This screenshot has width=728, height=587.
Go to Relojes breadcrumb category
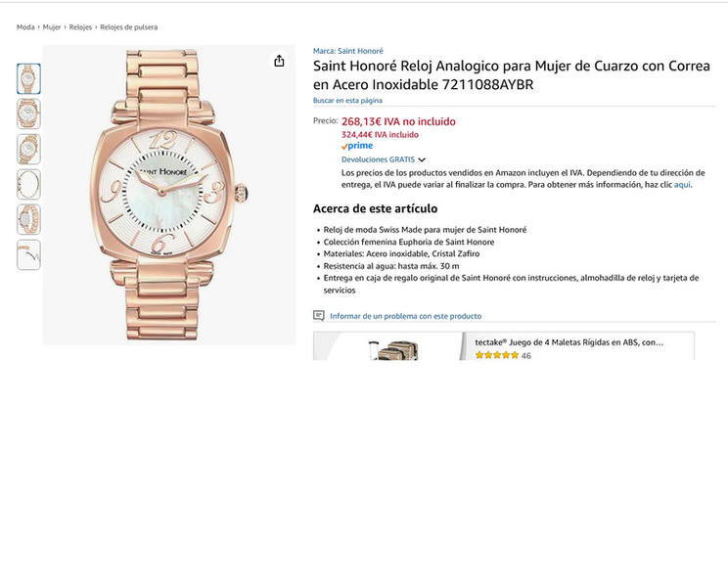pos(80,27)
